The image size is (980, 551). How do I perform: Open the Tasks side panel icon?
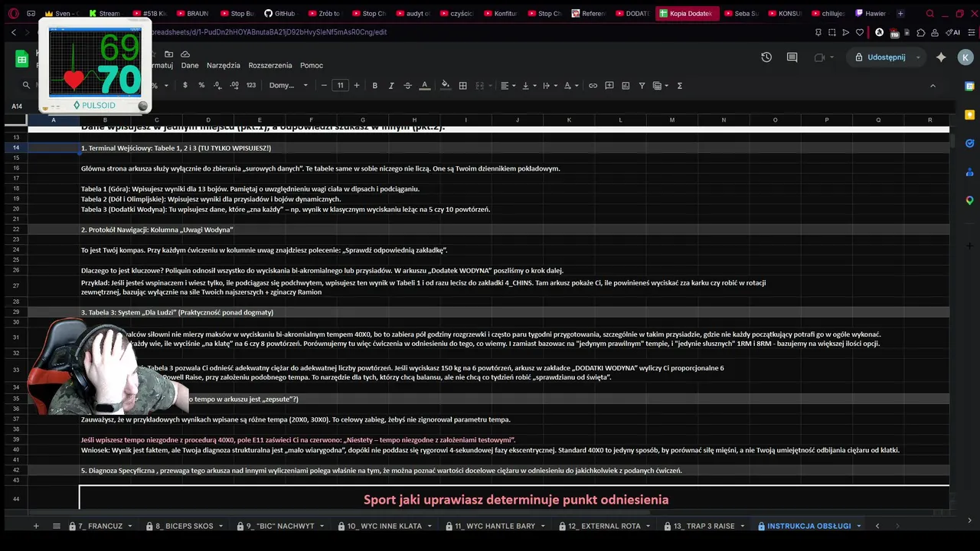969,143
